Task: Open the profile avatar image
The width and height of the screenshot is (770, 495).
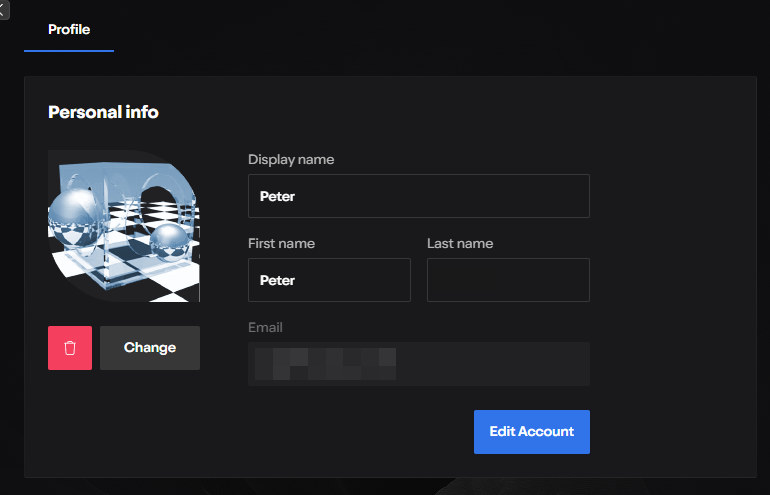Action: 124,226
